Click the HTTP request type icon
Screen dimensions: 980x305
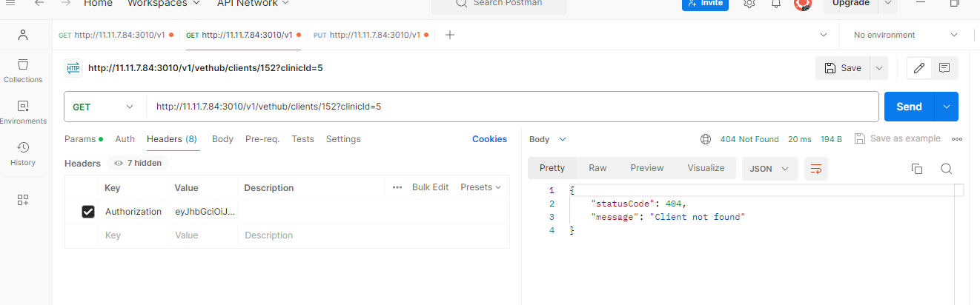pyautogui.click(x=73, y=68)
